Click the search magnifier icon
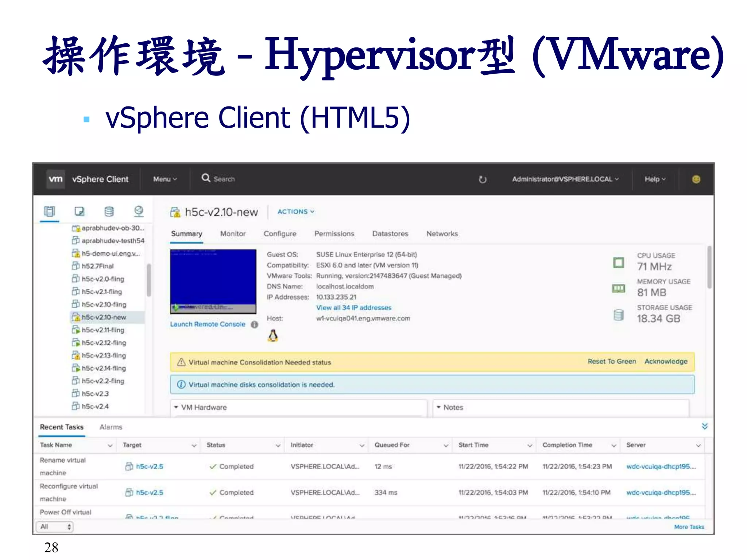 (206, 178)
